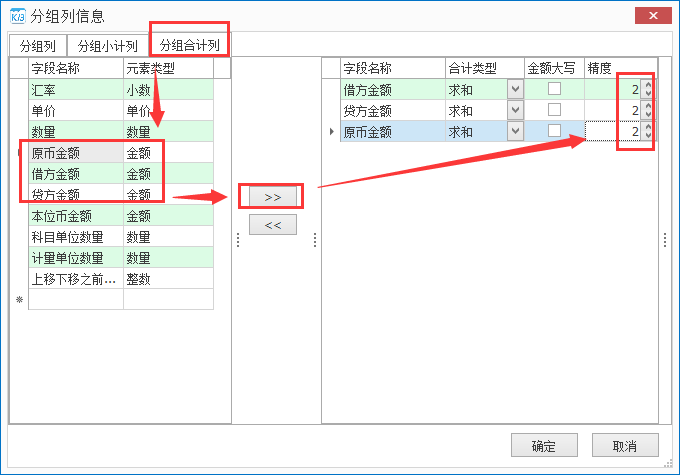
Task: Adjust 精度 spinner for 借方金额 row
Action: 648,89
